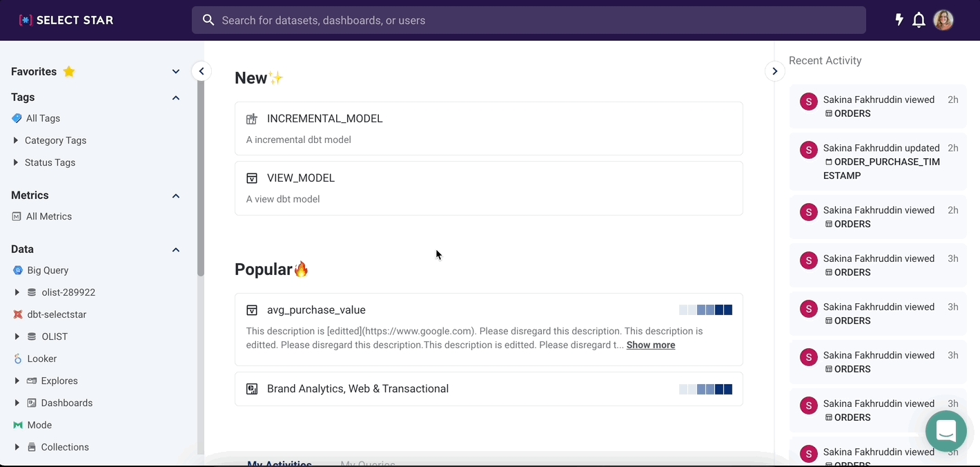Click the lightning bolt icon in header
Image resolution: width=980 pixels, height=467 pixels.
(899, 20)
